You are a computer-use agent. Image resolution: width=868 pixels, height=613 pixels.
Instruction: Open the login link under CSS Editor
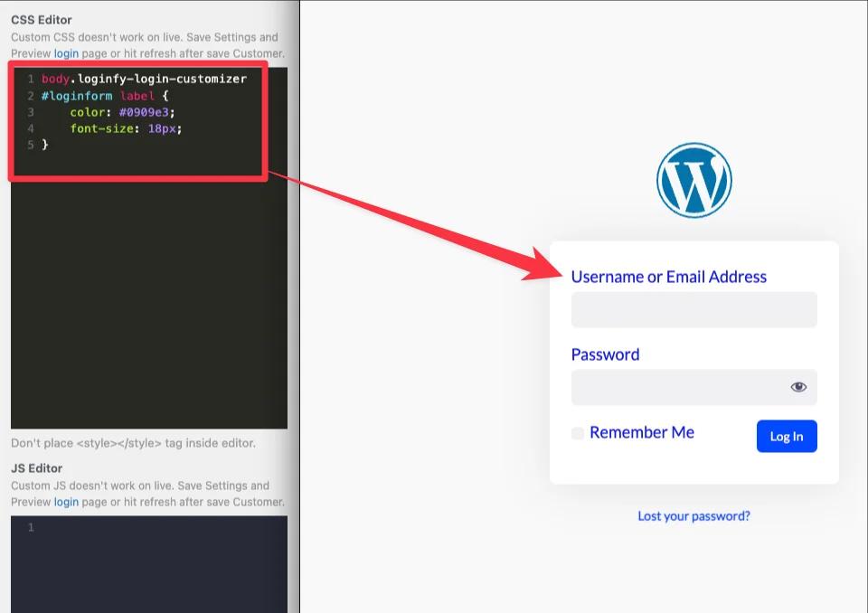[66, 53]
